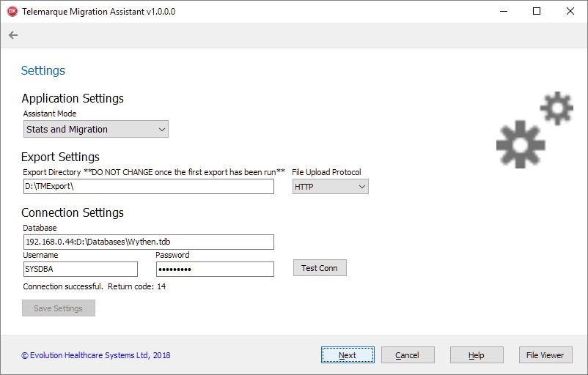Open the Assistant Mode dropdown
The image size is (588, 375).
(95, 130)
